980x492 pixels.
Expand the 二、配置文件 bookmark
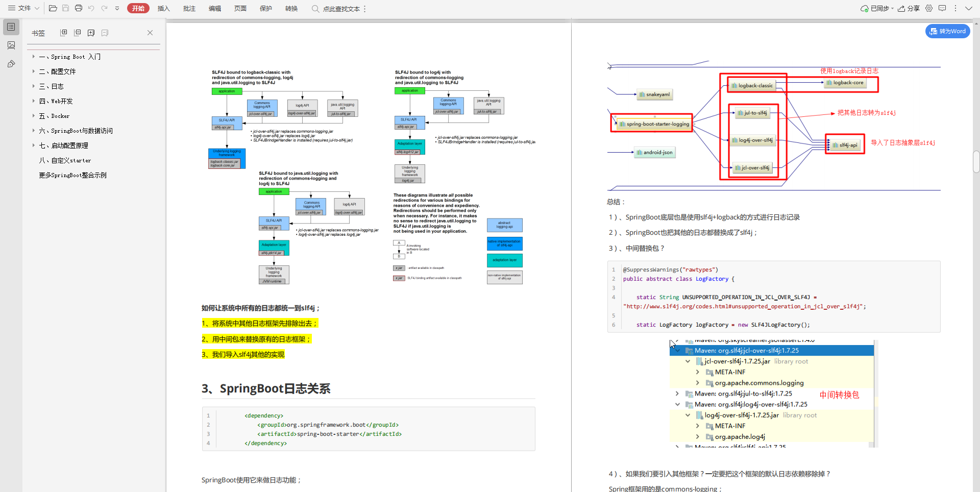[34, 71]
